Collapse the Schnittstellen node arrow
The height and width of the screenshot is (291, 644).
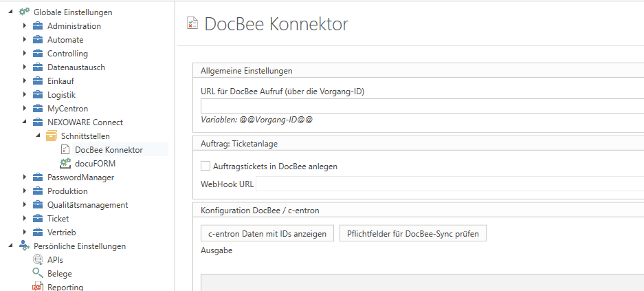(x=38, y=136)
